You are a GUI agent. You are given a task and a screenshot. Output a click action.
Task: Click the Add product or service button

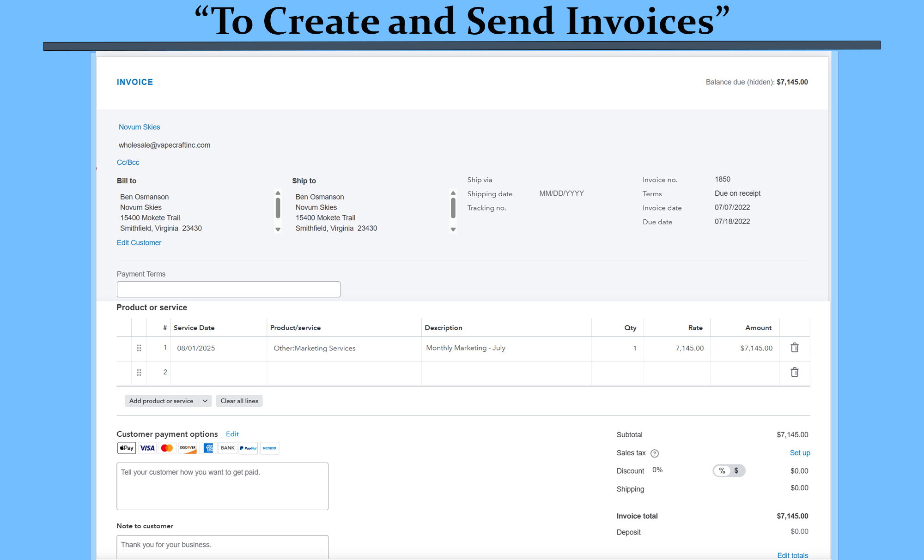pos(161,401)
